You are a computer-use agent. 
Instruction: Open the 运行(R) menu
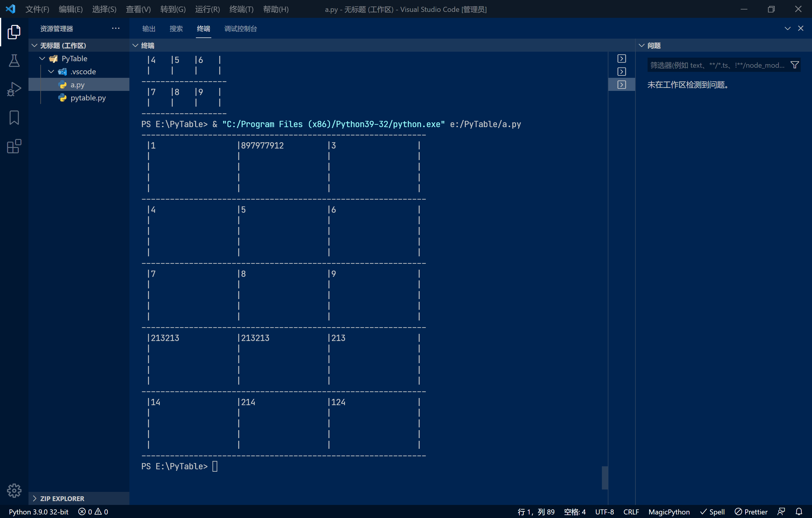pos(207,9)
